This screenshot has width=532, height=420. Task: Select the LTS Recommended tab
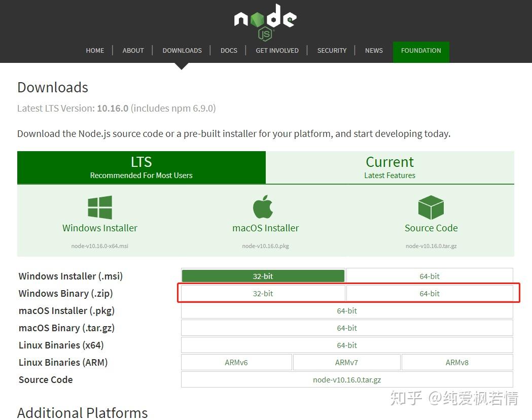click(141, 167)
